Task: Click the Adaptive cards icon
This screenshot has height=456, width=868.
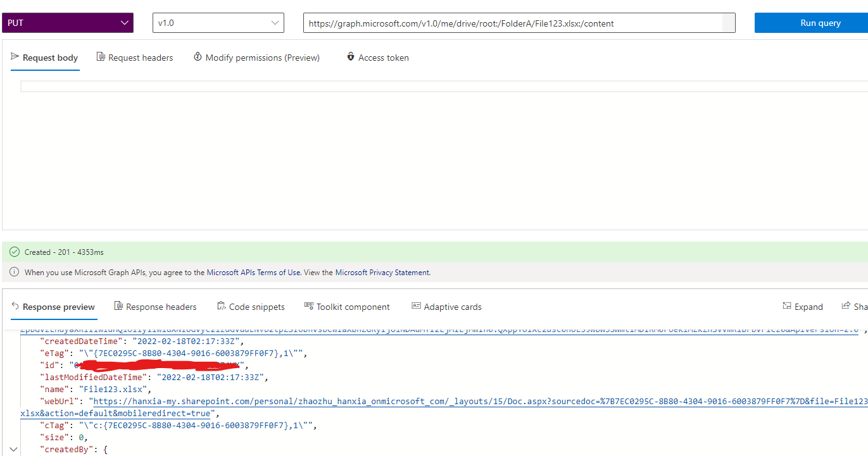Action: tap(416, 306)
